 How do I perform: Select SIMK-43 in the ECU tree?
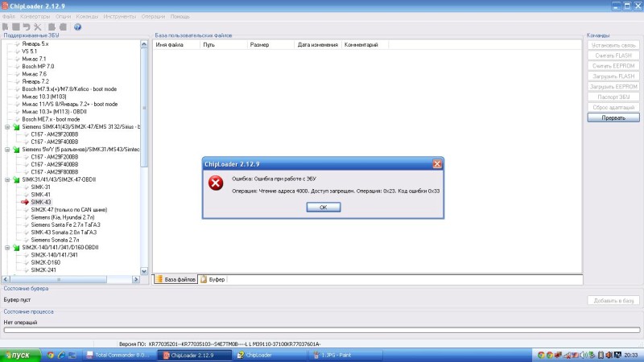point(41,202)
